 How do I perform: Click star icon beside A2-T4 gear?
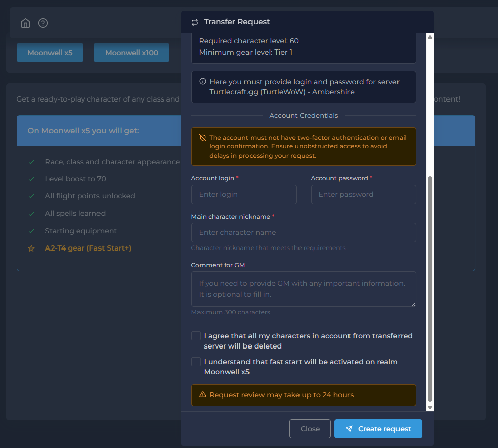click(x=31, y=248)
